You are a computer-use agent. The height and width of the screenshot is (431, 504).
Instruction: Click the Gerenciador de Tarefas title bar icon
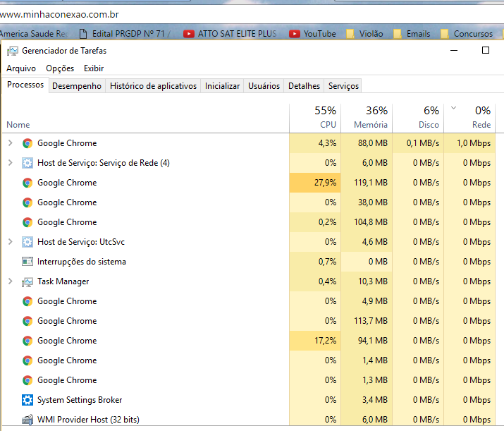tap(13, 51)
